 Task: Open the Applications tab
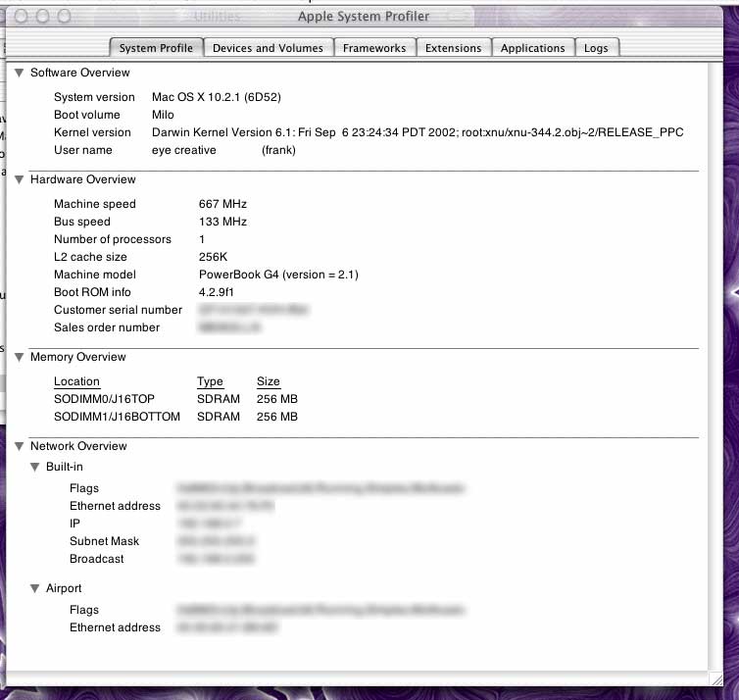(x=532, y=48)
